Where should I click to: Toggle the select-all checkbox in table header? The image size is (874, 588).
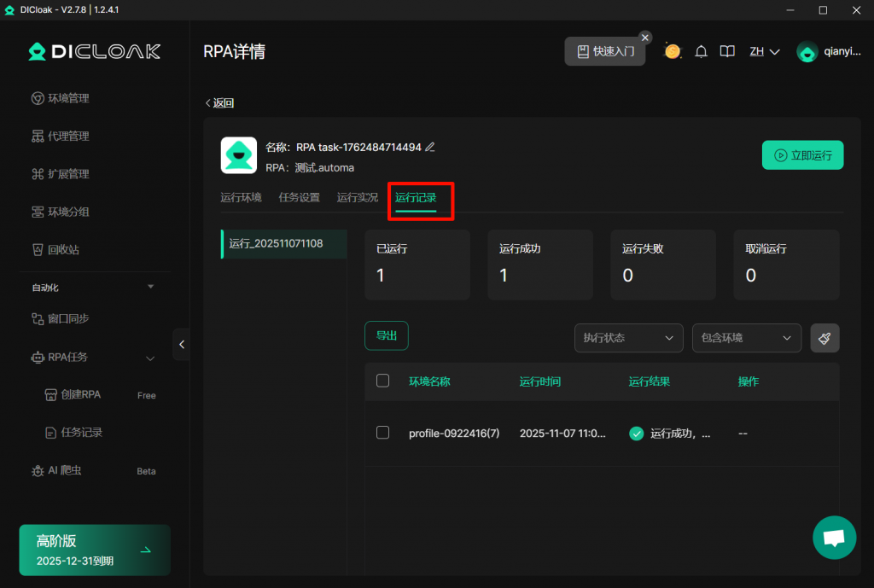click(x=382, y=381)
